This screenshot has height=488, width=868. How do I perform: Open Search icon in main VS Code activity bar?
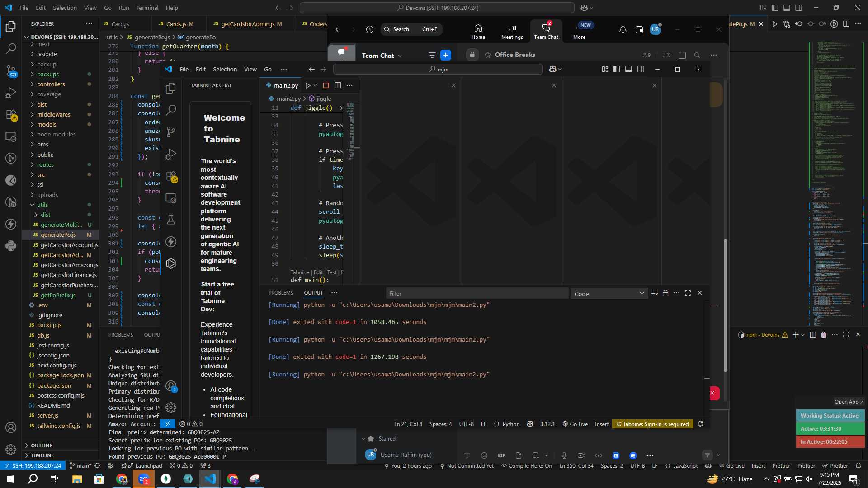11,48
